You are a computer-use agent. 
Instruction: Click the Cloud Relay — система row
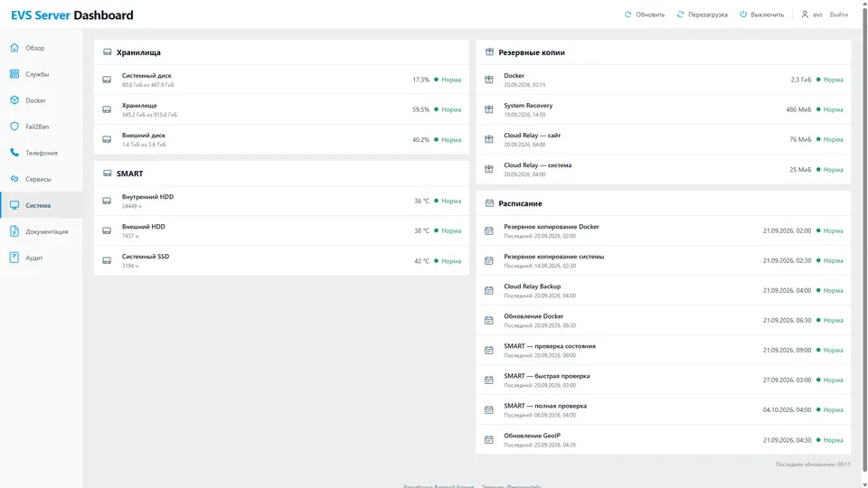point(663,169)
